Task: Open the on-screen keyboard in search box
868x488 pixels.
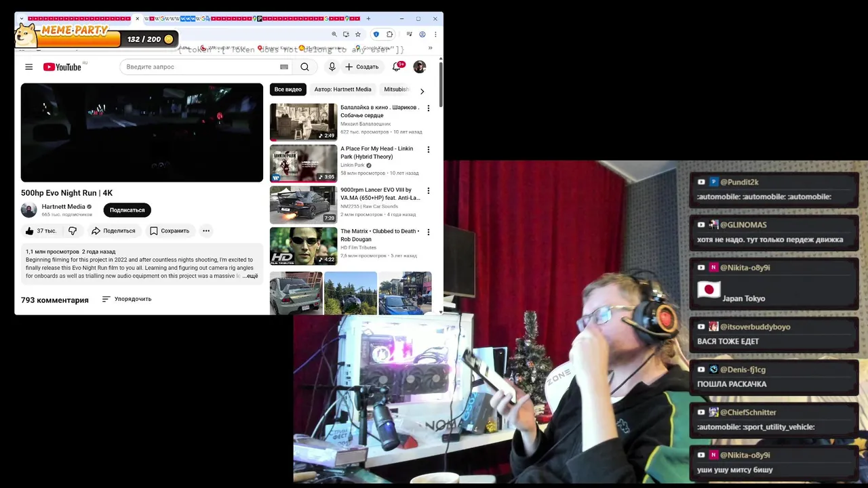Action: coord(284,67)
